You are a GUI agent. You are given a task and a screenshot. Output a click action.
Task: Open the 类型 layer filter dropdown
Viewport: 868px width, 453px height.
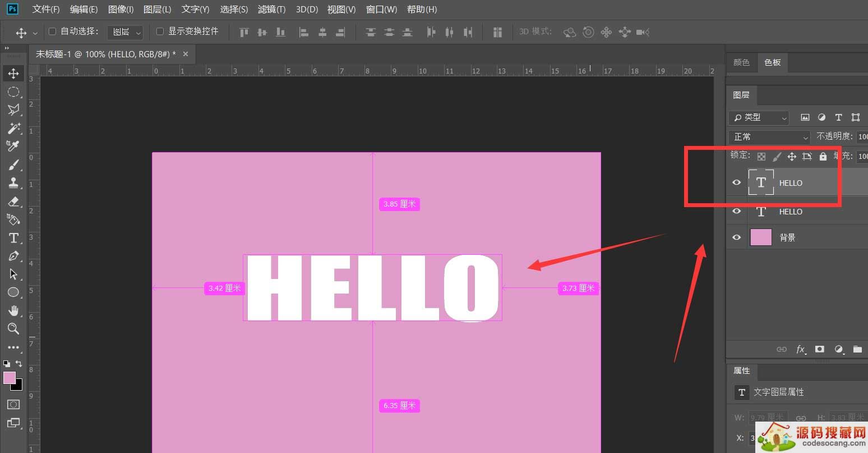759,117
